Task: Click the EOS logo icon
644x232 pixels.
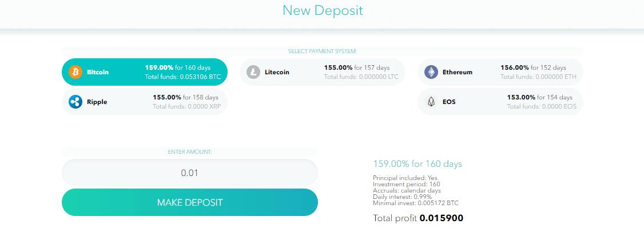Action: point(431,102)
